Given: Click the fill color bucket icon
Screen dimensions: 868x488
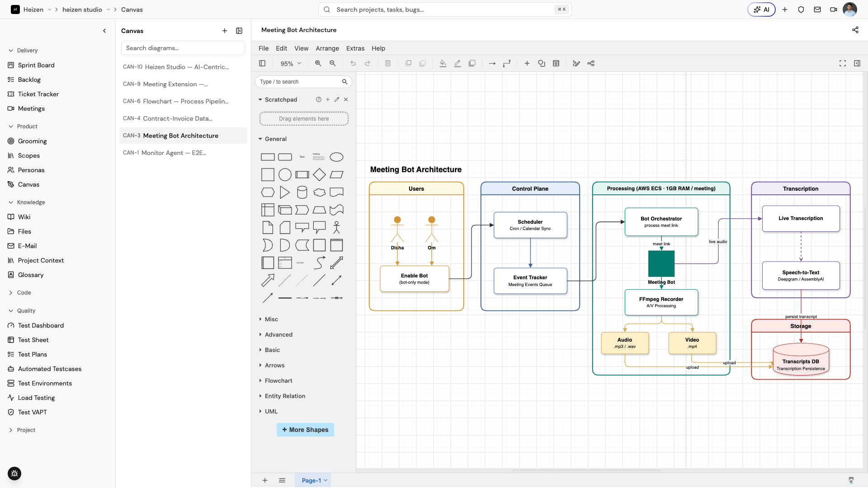Looking at the screenshot, I should point(443,64).
